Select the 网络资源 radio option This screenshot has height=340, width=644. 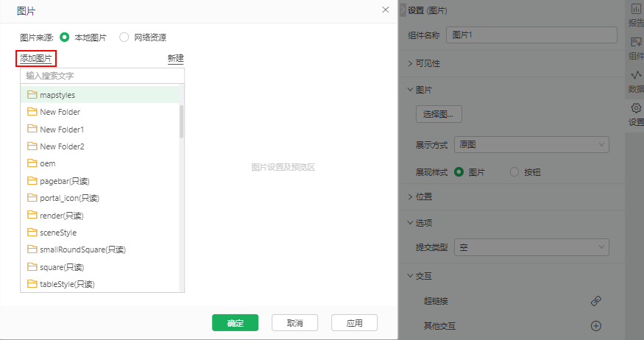(x=124, y=37)
